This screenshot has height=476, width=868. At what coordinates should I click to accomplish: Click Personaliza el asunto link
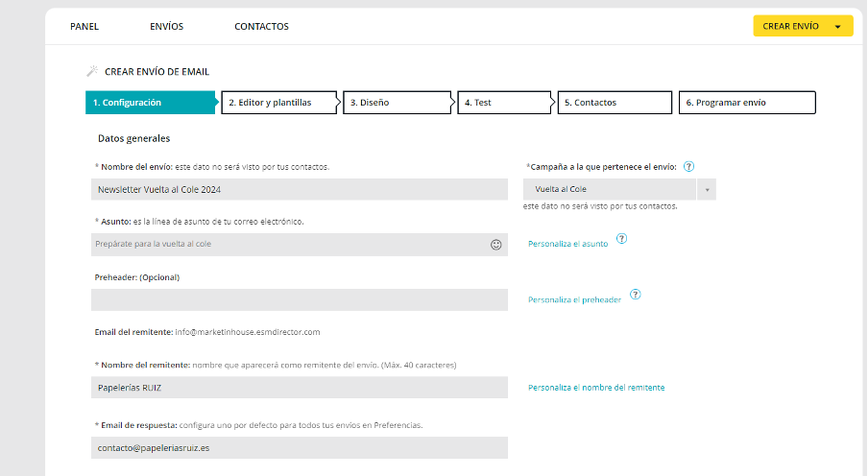click(568, 244)
